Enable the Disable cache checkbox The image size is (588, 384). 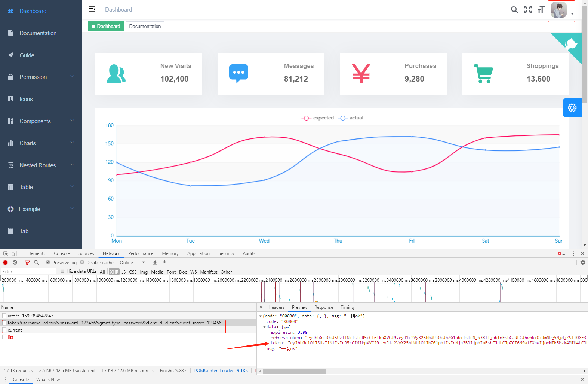pos(82,263)
